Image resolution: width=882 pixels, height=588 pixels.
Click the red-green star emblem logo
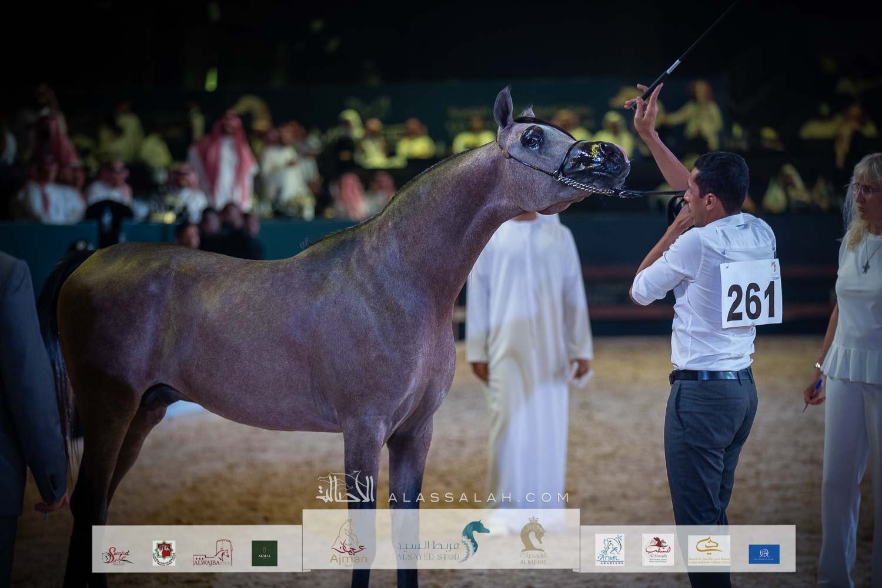pos(164,553)
